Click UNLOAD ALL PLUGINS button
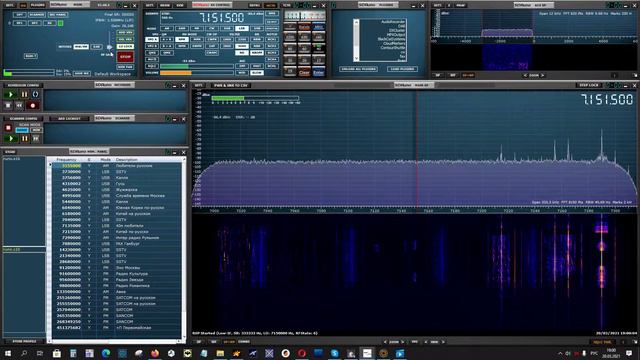 click(x=358, y=69)
